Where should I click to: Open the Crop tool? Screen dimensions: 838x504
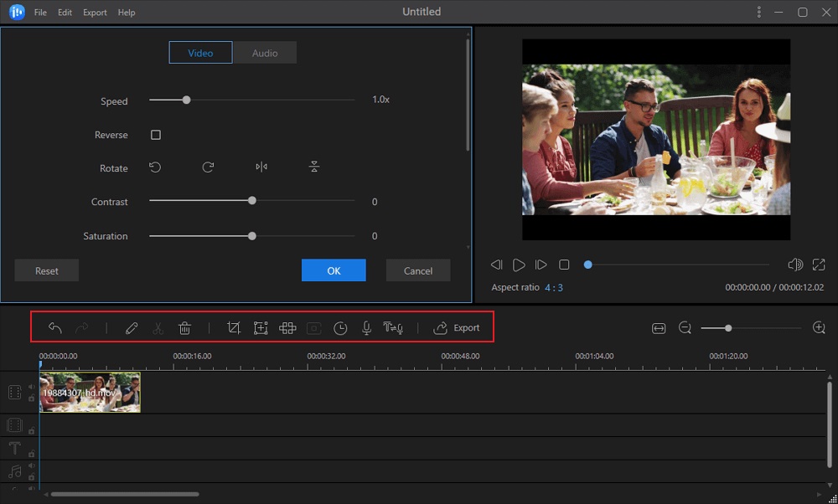coord(234,328)
